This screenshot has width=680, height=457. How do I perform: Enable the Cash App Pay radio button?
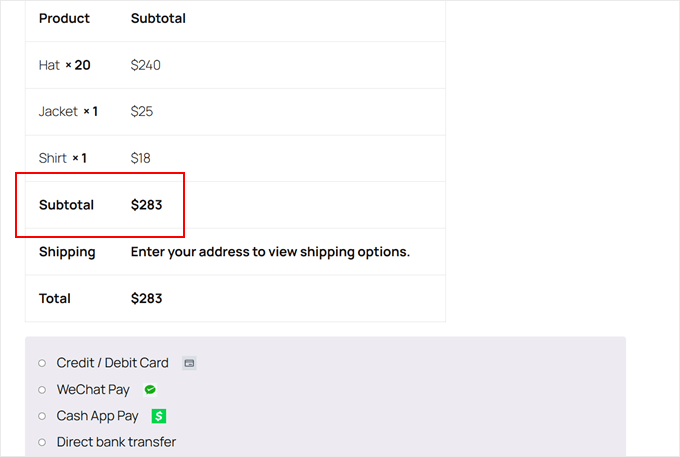pyautogui.click(x=42, y=416)
